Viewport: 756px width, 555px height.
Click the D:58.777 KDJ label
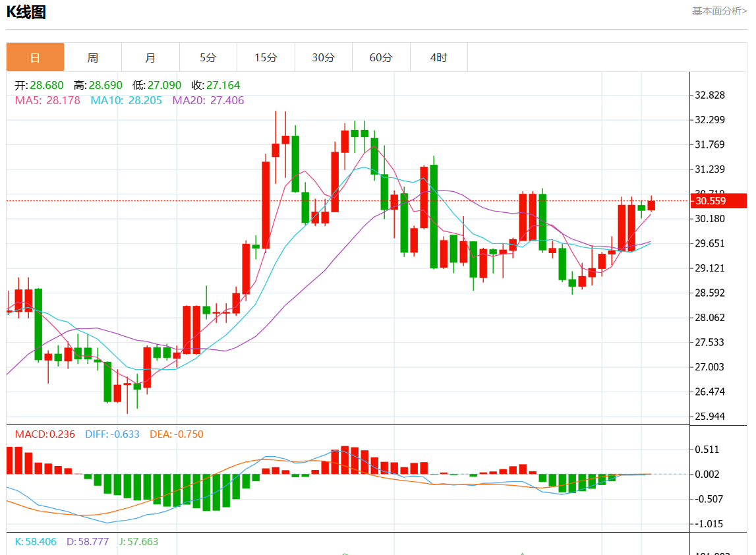88,542
